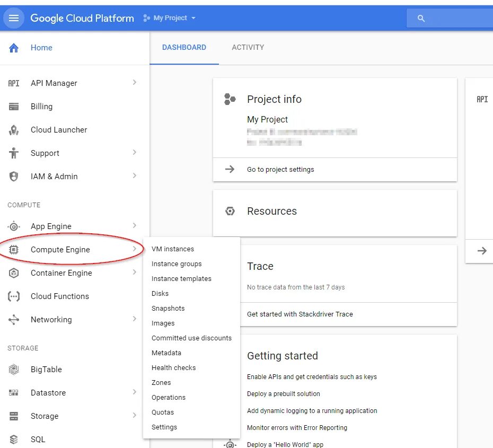
Task: Click the Datastore grid icon
Action: point(14,393)
